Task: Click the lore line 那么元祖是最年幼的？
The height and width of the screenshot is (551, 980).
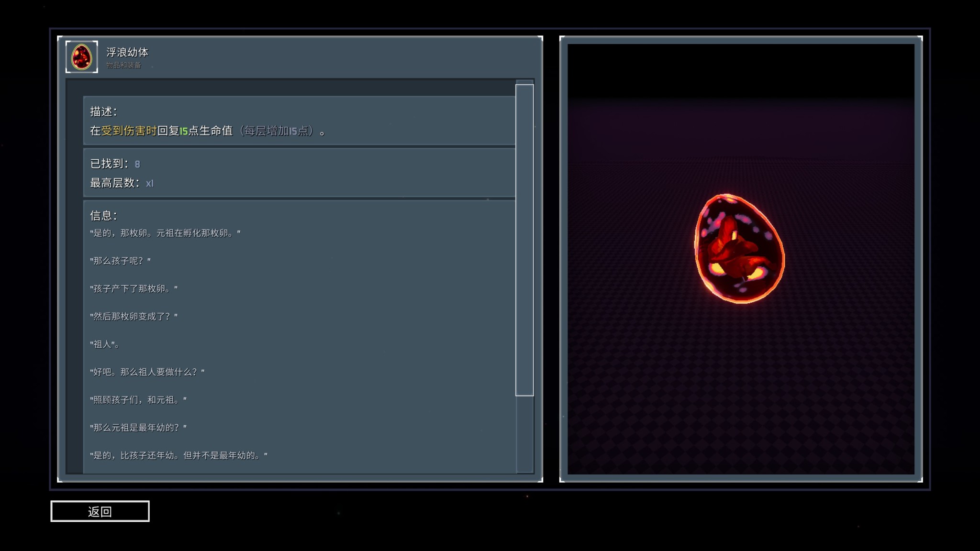Action: tap(138, 428)
